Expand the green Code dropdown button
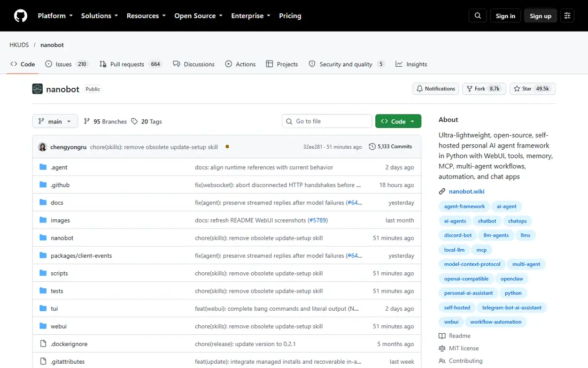Screen dimensions: 588x368 tap(398, 121)
